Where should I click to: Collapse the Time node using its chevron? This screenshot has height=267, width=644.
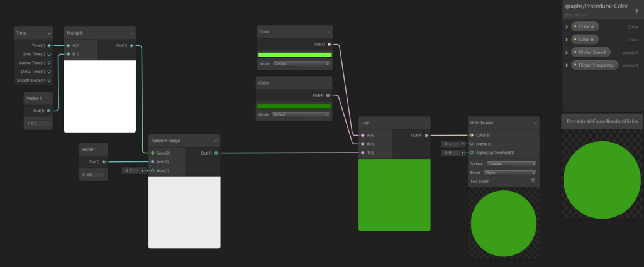point(49,33)
